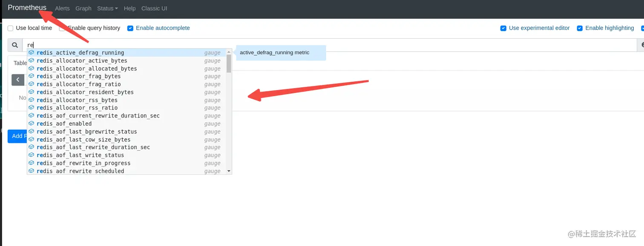Select redis_active_defrag_running suggestion

[127, 53]
